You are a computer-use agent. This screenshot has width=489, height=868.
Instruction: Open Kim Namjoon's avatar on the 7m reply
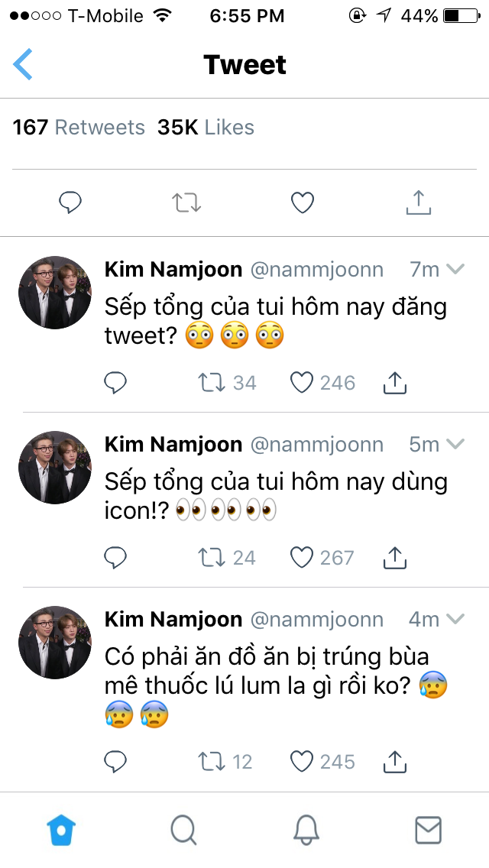(55, 293)
